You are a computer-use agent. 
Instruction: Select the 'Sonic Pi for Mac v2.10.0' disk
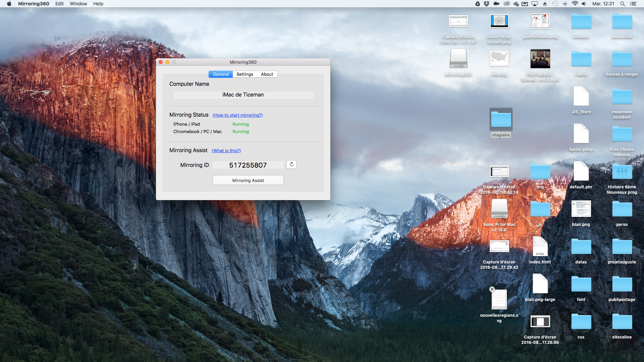click(499, 209)
